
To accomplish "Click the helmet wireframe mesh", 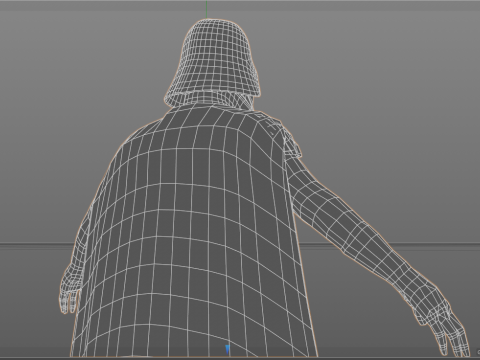I will (212, 63).
